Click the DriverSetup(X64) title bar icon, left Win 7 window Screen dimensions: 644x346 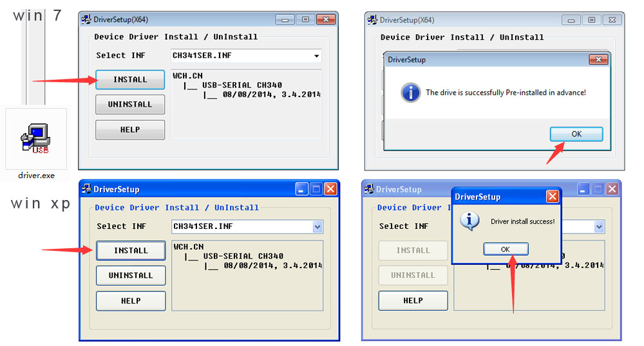(x=86, y=19)
